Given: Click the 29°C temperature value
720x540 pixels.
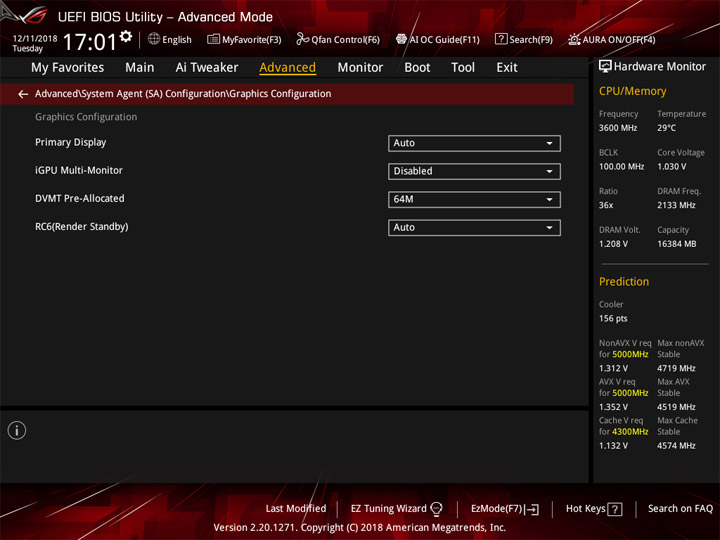Looking at the screenshot, I should pyautogui.click(x=666, y=128).
